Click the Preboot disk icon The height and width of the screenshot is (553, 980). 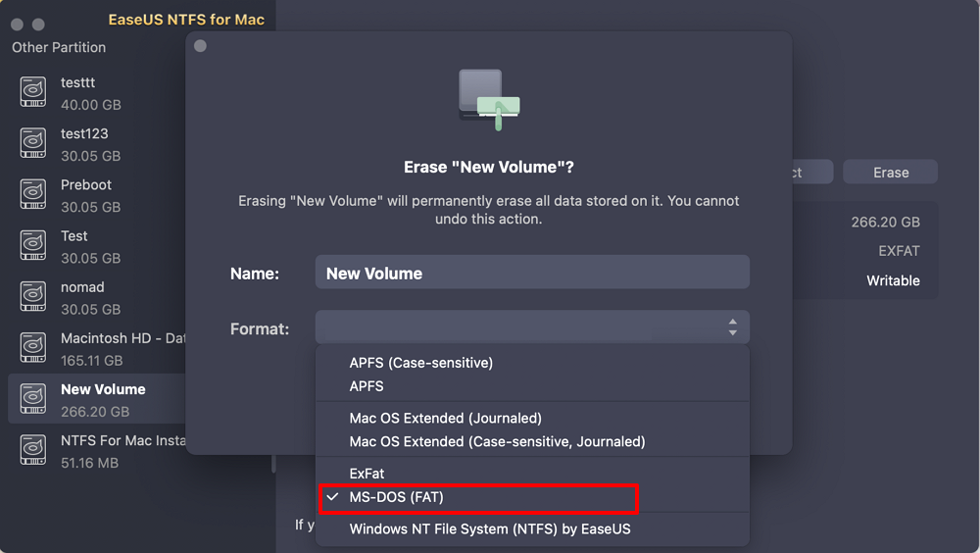pyautogui.click(x=33, y=194)
